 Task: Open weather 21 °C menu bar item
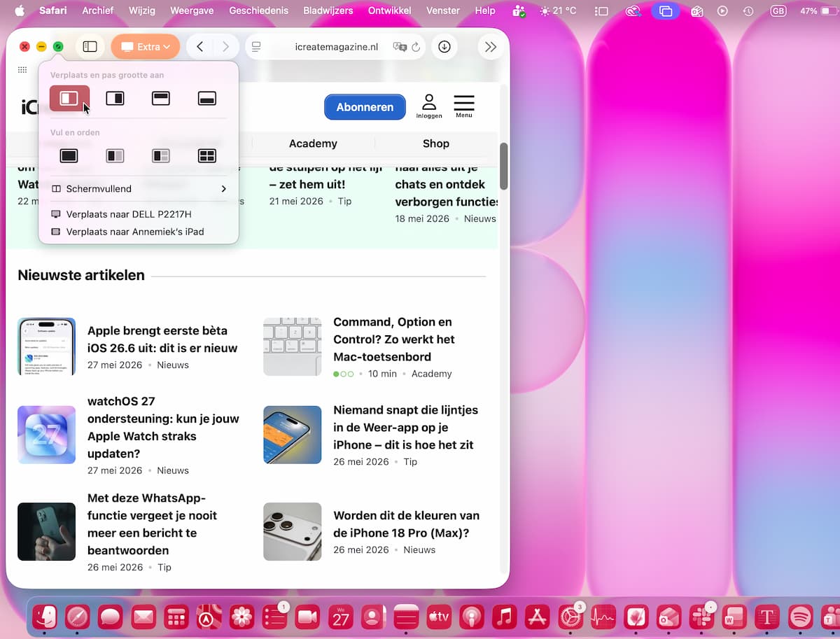point(557,10)
